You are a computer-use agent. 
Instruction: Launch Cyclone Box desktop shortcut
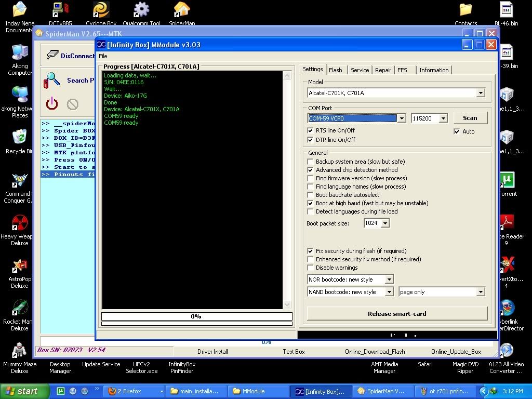pyautogui.click(x=101, y=9)
